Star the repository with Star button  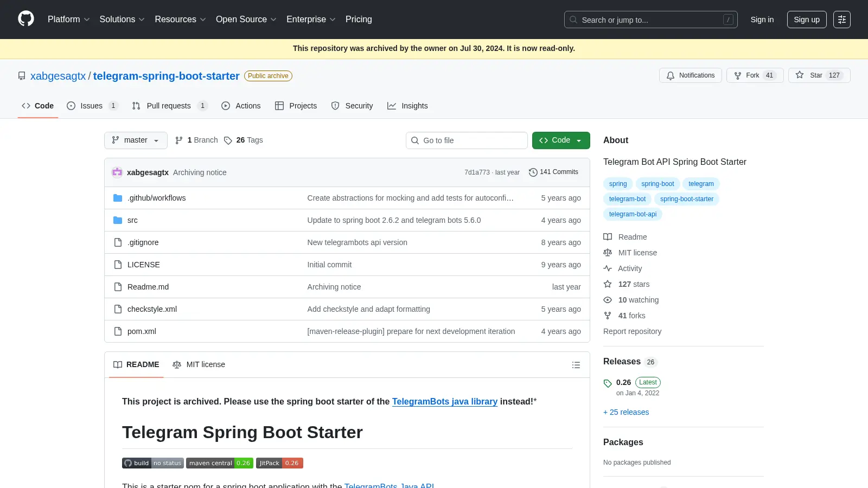pos(819,75)
